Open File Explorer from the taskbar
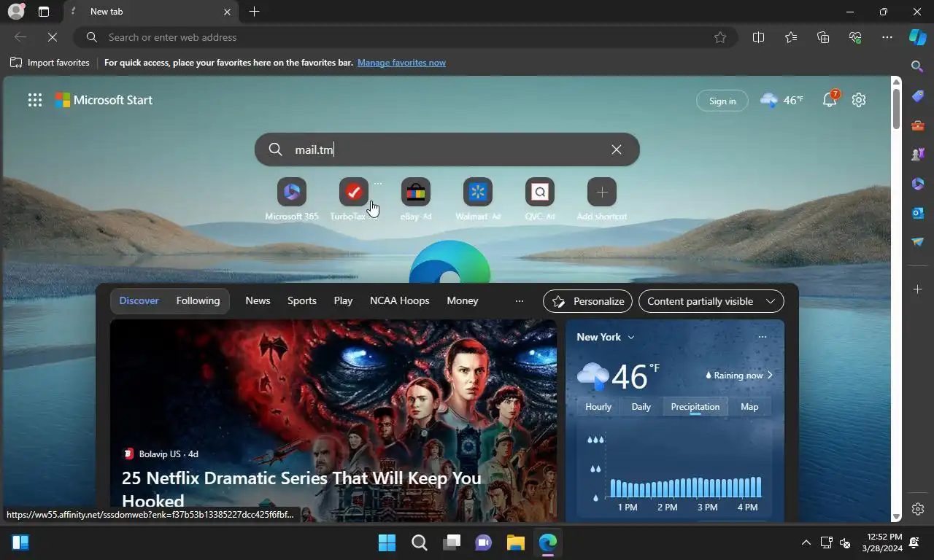The width and height of the screenshot is (934, 560). pyautogui.click(x=516, y=542)
